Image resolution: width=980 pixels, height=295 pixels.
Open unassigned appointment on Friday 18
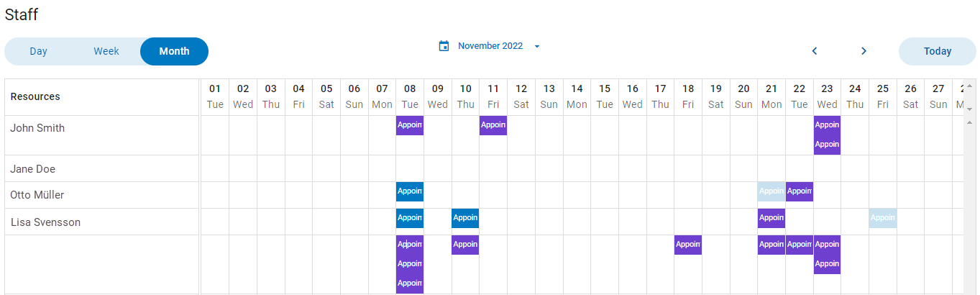[x=688, y=245]
